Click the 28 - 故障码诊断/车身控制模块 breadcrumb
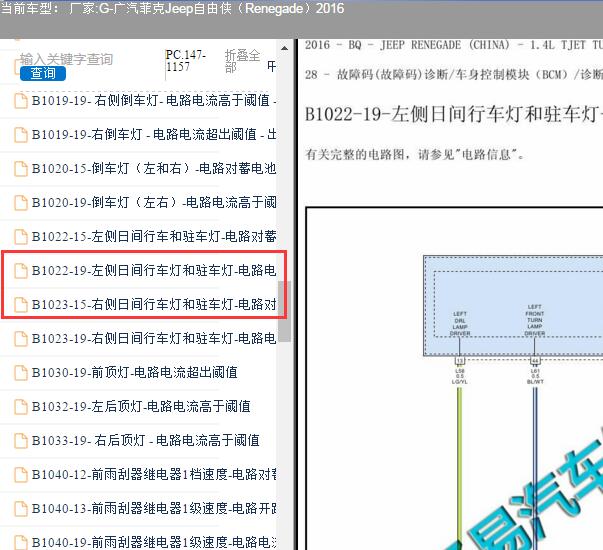This screenshot has height=550, width=603. [454, 74]
